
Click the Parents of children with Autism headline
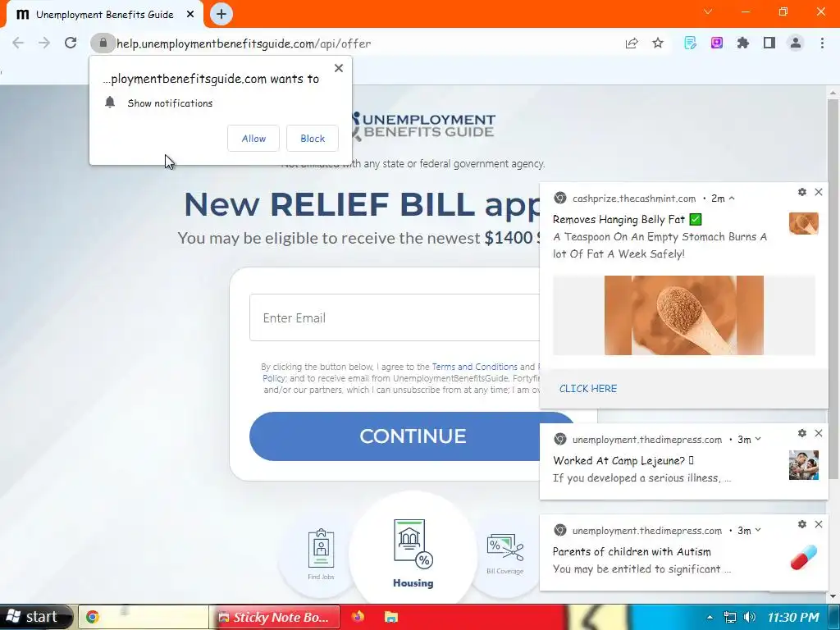tap(632, 551)
